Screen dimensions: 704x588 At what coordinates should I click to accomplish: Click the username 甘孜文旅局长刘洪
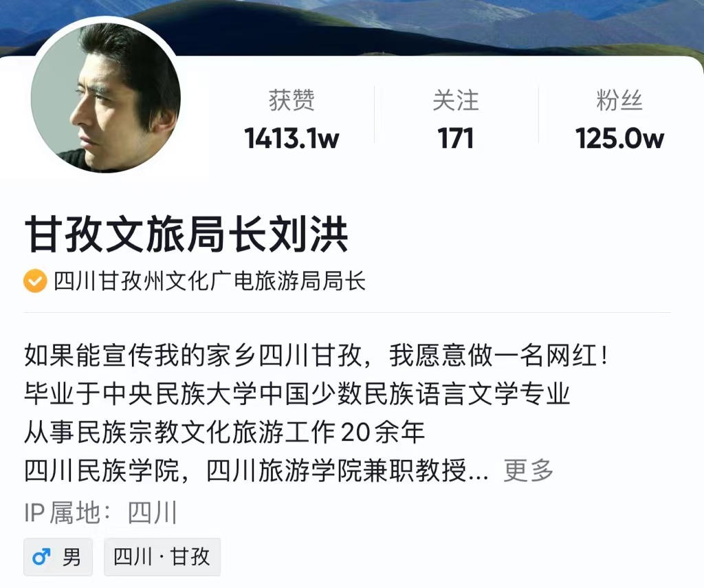point(186,234)
